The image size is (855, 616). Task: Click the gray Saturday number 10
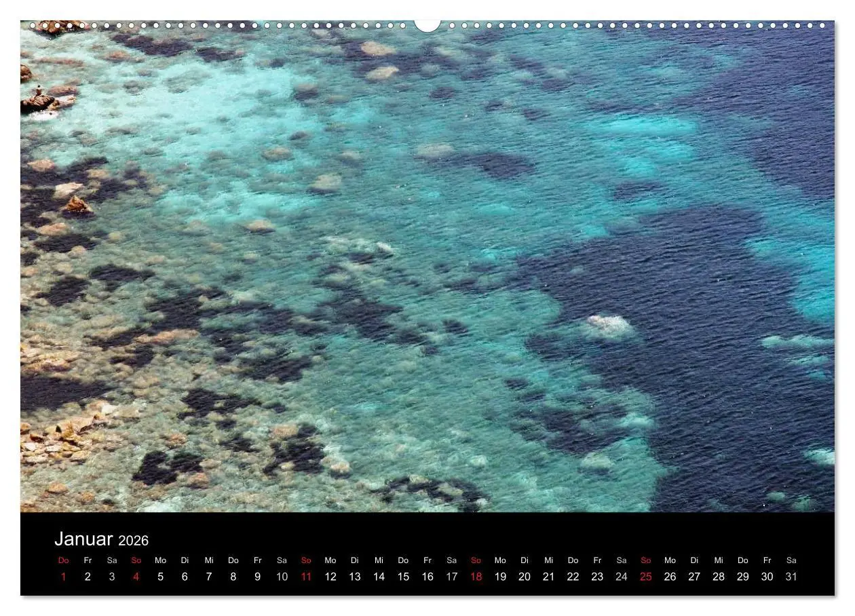[282, 577]
